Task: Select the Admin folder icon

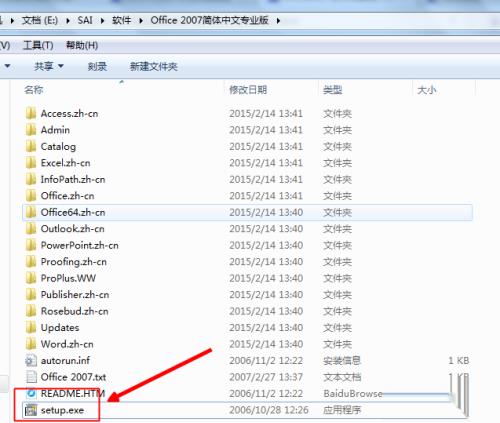Action: click(31, 130)
